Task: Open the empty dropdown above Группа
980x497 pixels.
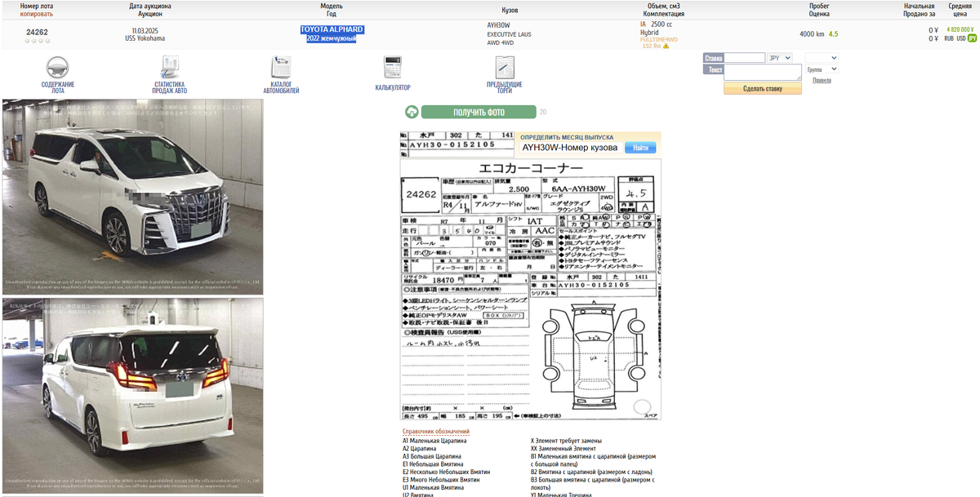Action: (822, 58)
